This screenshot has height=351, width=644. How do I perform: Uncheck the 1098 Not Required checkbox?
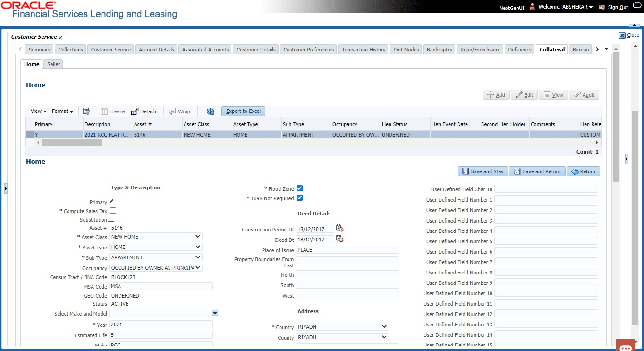click(299, 198)
